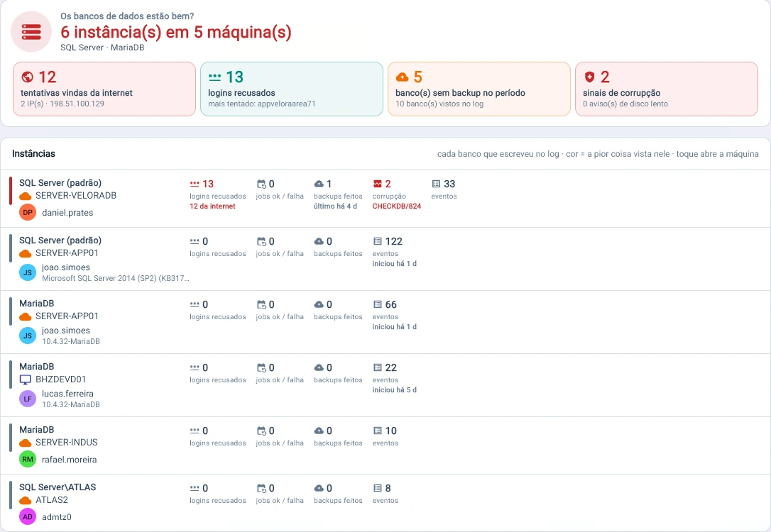Click the '12 da internet' red text

pyautogui.click(x=212, y=206)
